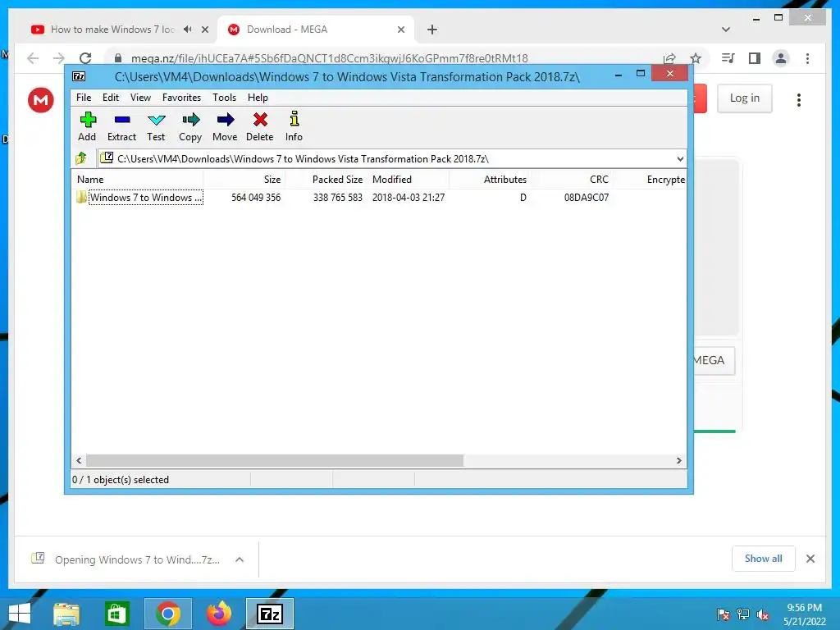Click packed size 338 765 583
The width and height of the screenshot is (840, 630).
pos(337,197)
